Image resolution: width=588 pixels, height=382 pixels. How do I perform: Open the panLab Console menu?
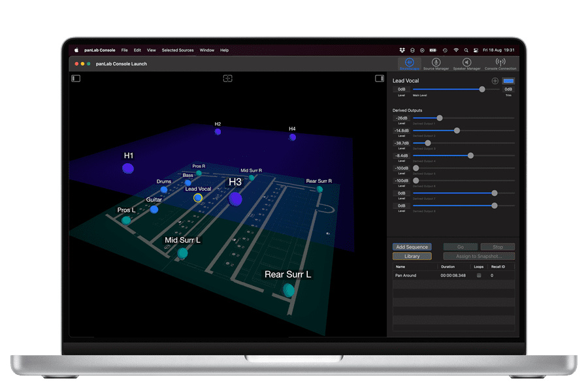pyautogui.click(x=100, y=50)
